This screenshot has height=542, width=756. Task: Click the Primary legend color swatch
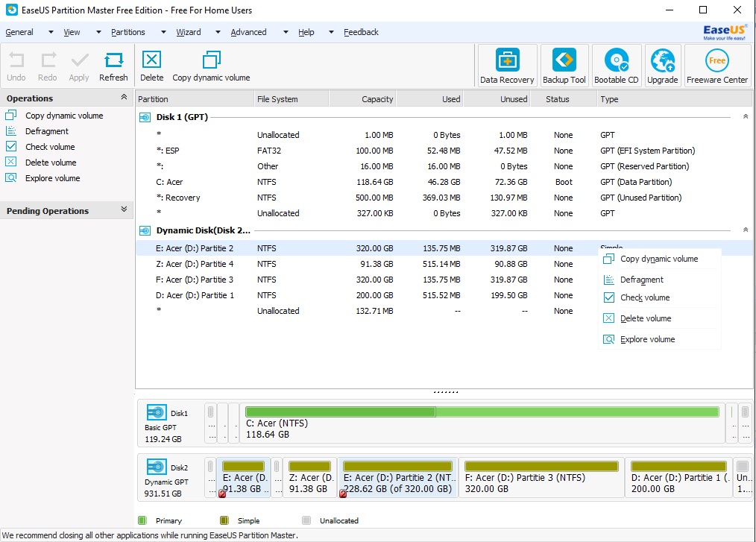point(142,520)
